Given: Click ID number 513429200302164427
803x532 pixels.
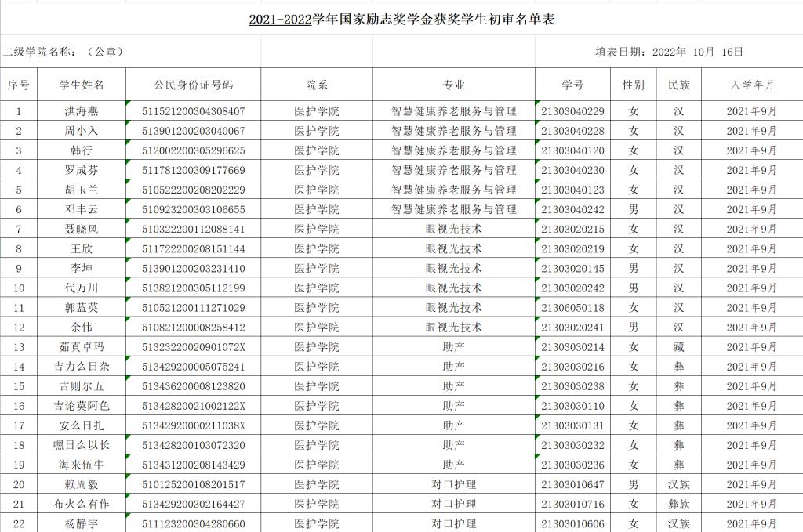Looking at the screenshot, I should pyautogui.click(x=194, y=504).
